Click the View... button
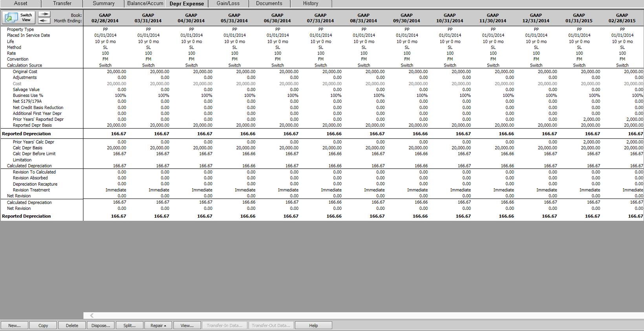Image resolution: width=644 pixels, height=331 pixels. pos(187,326)
